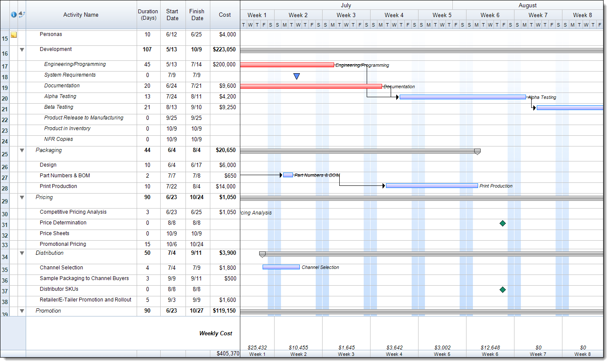The width and height of the screenshot is (610, 364).
Task: Collapse the Development group
Action: (x=22, y=50)
